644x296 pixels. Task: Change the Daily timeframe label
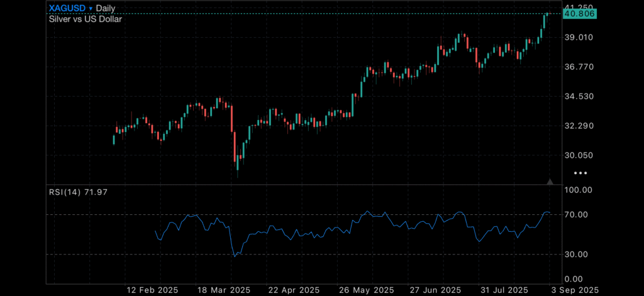[x=106, y=8]
